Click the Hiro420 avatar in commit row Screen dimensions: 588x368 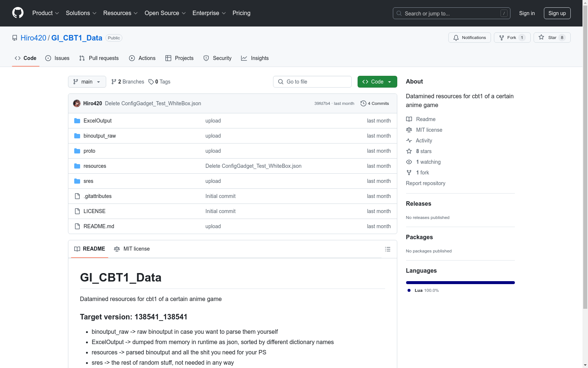coord(77,103)
